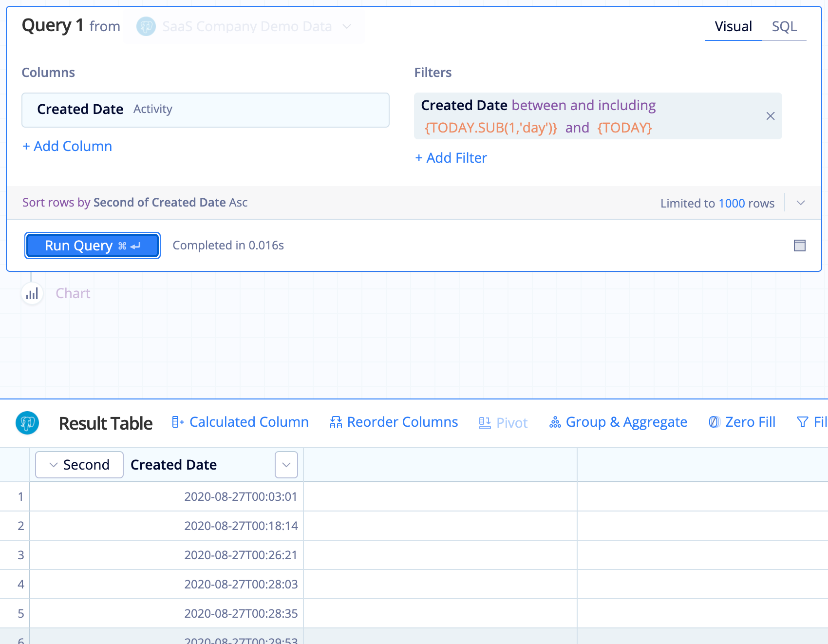Add a Calculated Column
The image size is (828, 644).
tap(240, 422)
